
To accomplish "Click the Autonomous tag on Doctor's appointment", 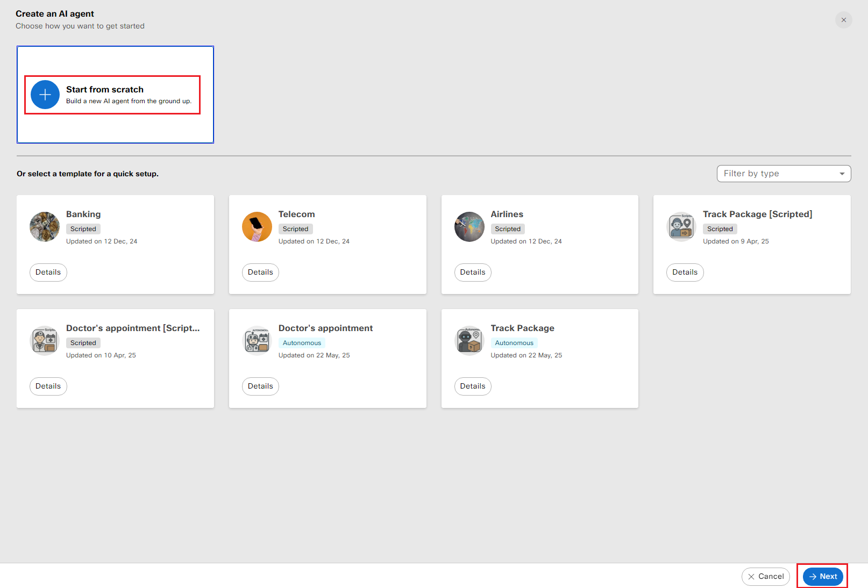I will [x=302, y=343].
